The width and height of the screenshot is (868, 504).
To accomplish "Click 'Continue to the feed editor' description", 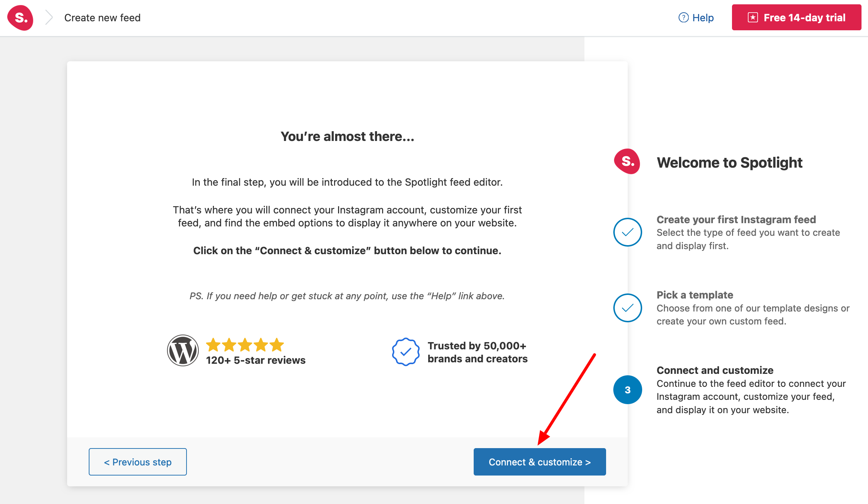I will (x=751, y=397).
